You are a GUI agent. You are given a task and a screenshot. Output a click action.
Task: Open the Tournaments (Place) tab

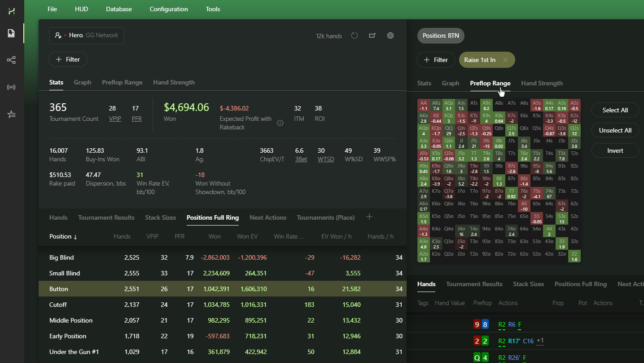326,217
